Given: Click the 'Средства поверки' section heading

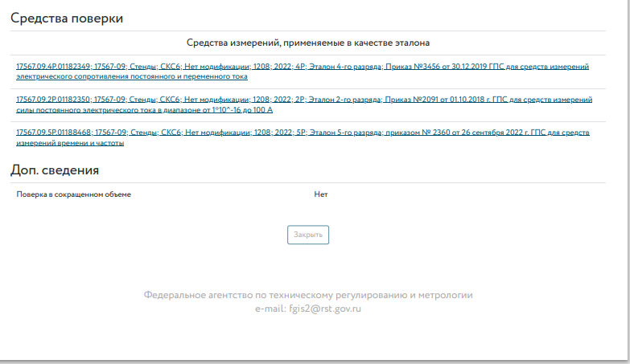Looking at the screenshot, I should [x=67, y=18].
